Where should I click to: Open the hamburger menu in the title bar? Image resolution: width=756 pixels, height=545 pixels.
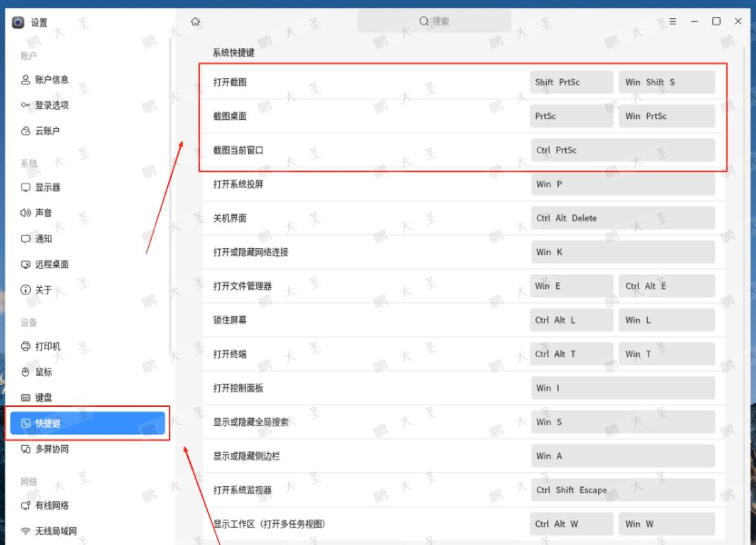[x=673, y=21]
